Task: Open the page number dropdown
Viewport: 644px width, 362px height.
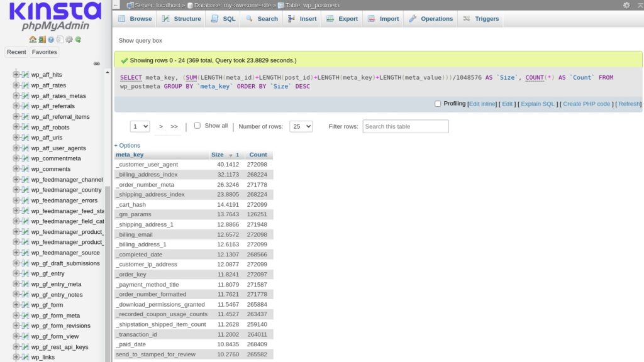Action: pyautogui.click(x=140, y=126)
